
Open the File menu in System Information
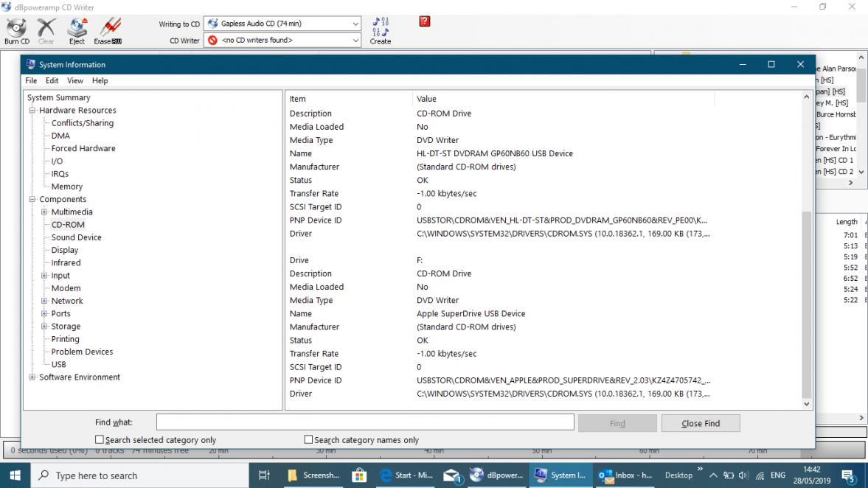[31, 80]
